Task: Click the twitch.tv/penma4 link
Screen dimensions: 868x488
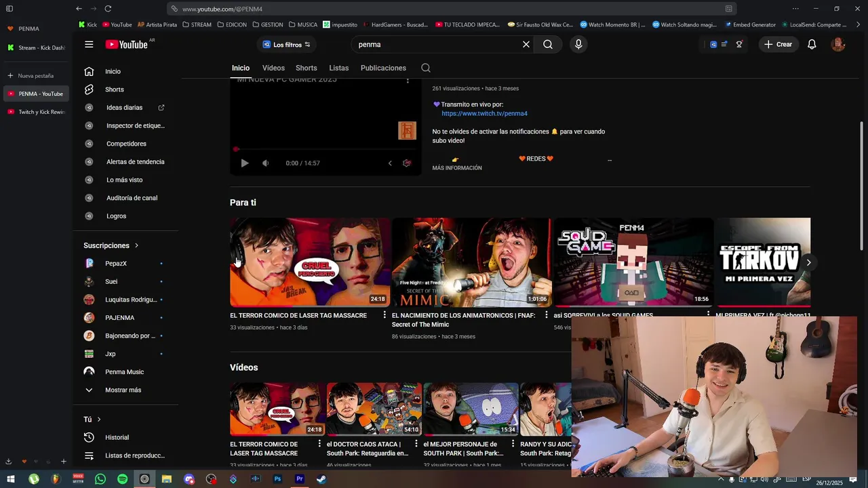Action: click(484, 114)
